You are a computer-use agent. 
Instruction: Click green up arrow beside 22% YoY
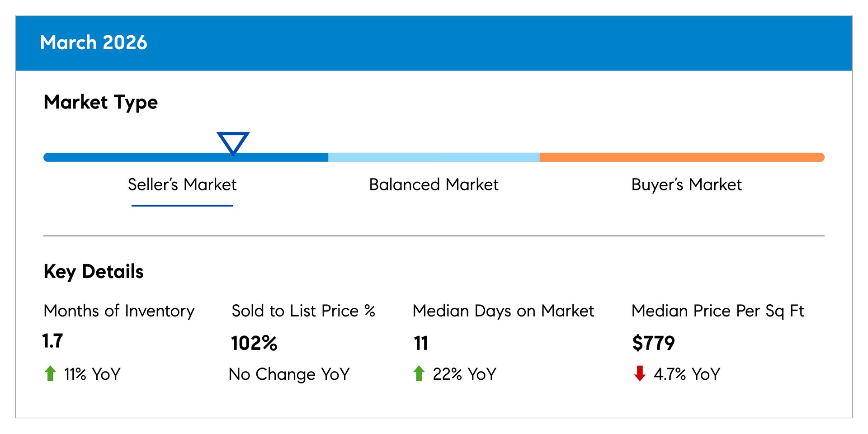[x=419, y=373]
